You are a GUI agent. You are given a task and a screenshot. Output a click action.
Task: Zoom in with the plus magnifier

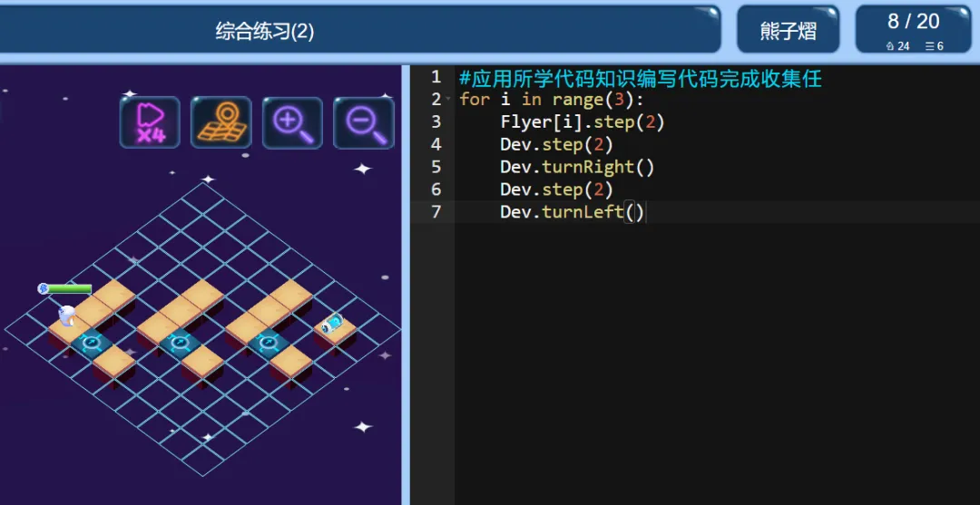click(x=292, y=122)
